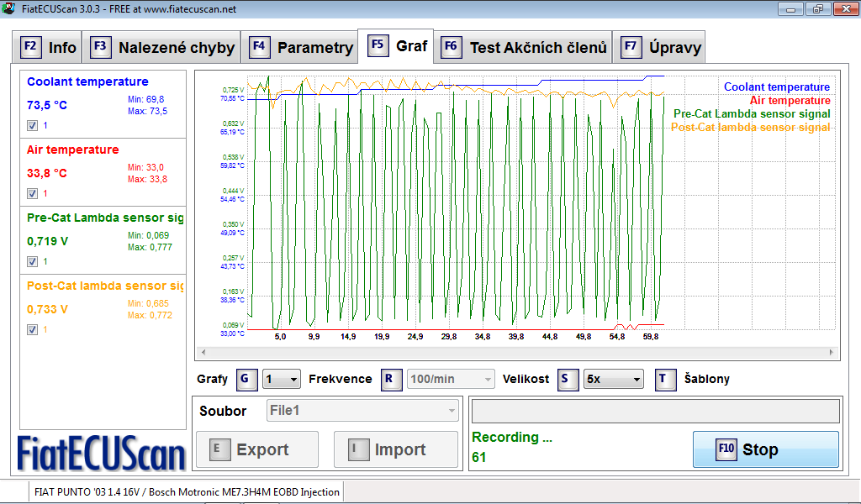Uncheck the Coolant temperature graph checkbox

click(x=33, y=125)
